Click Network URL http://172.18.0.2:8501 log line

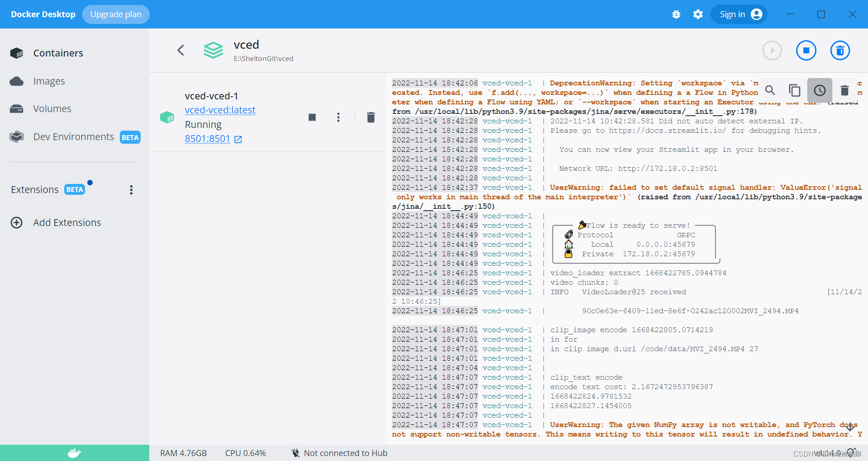point(638,169)
